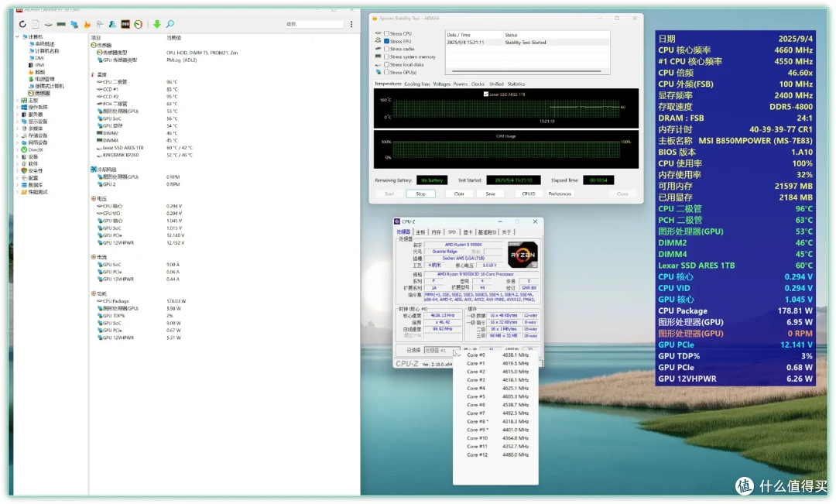Click the AIDA64 refresh toolbar icon

(22, 24)
